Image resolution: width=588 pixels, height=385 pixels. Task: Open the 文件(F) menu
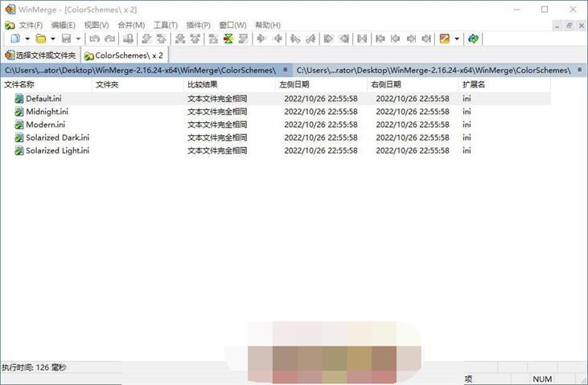[31, 25]
